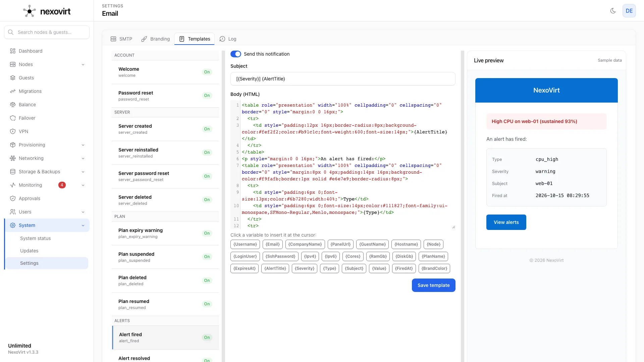Click the SMTP tab server icon
This screenshot has height=362, width=644.
point(113,39)
